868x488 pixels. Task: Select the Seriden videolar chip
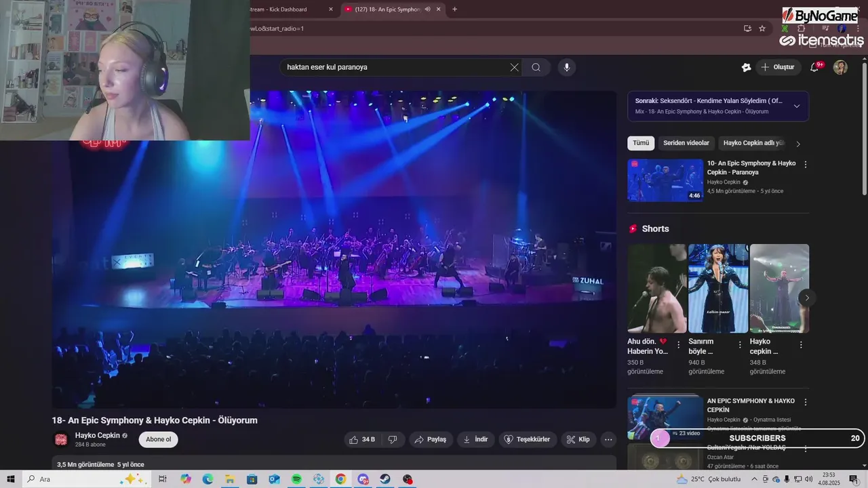click(x=686, y=143)
